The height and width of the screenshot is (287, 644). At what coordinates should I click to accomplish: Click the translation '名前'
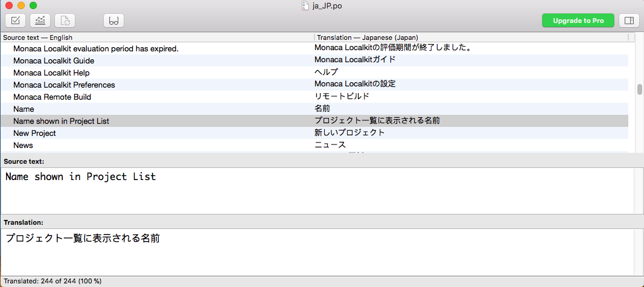coord(322,109)
